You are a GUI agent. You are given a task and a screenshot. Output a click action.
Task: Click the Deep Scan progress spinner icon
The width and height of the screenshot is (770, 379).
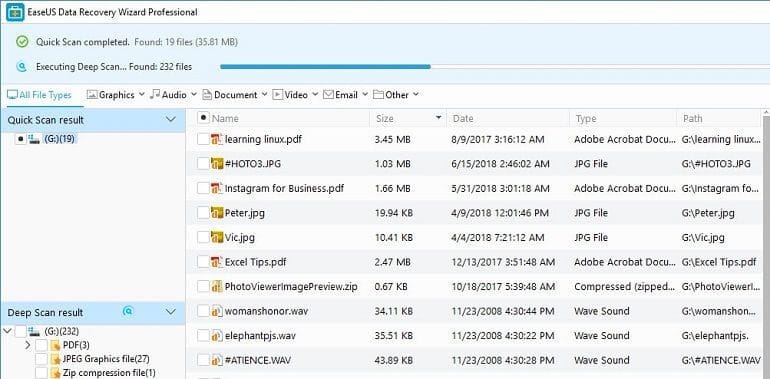point(21,67)
